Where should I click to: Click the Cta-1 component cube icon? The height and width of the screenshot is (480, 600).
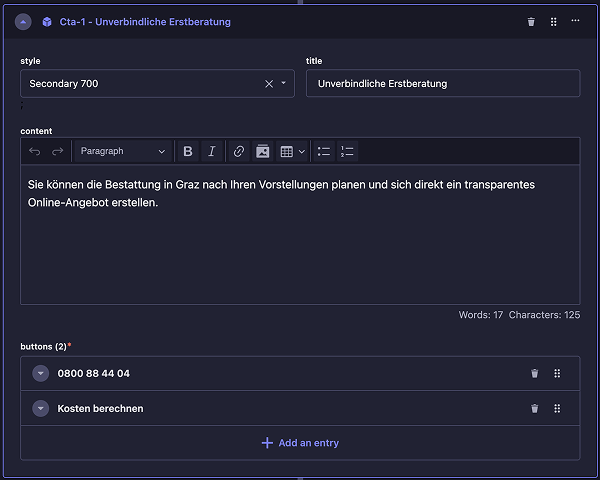47,22
